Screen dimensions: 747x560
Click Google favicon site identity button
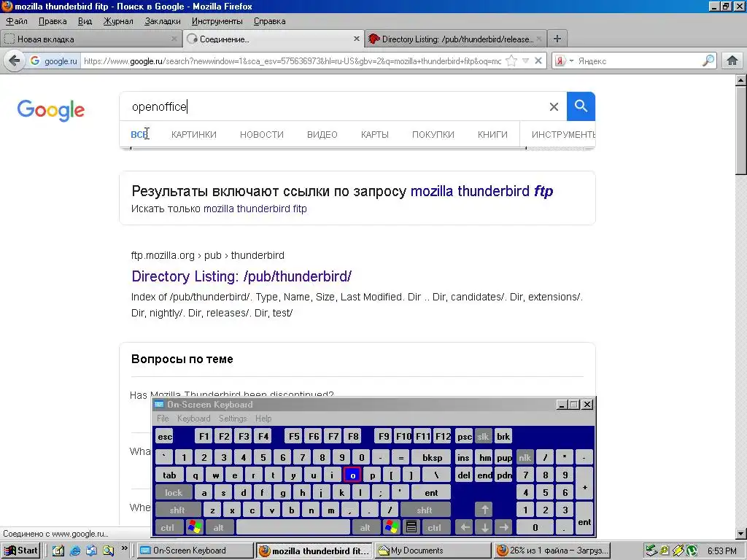coord(54,61)
